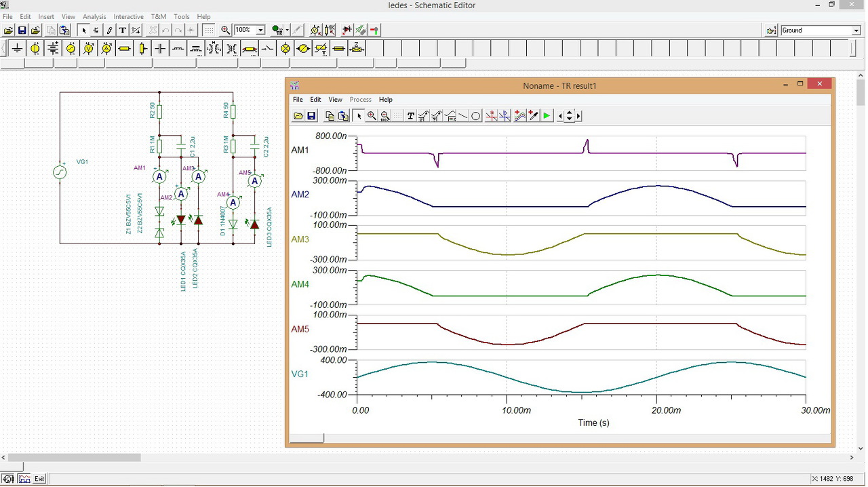Save the diagram in result window

pyautogui.click(x=311, y=116)
